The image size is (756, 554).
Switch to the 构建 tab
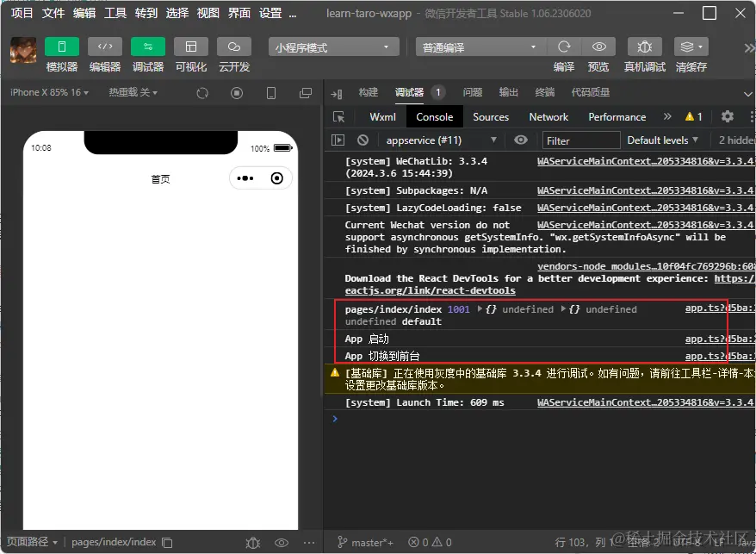(369, 92)
